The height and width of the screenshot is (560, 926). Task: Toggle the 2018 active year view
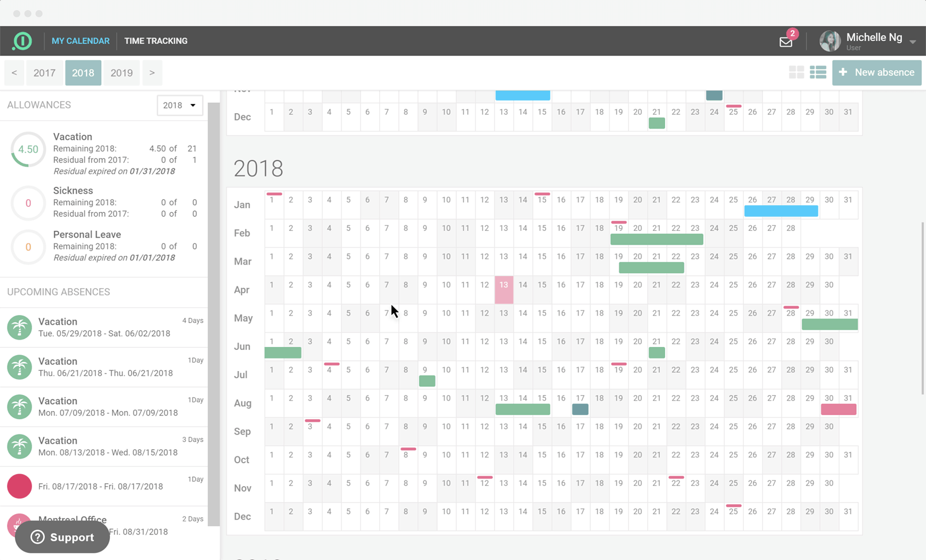[x=82, y=72]
